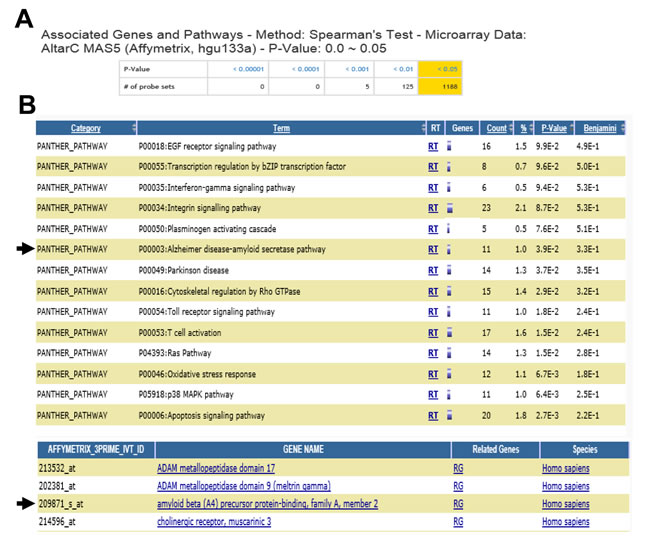This screenshot has height=544, width=650.
Task: Click genes bar icon for T cell activation
Action: coord(449,333)
